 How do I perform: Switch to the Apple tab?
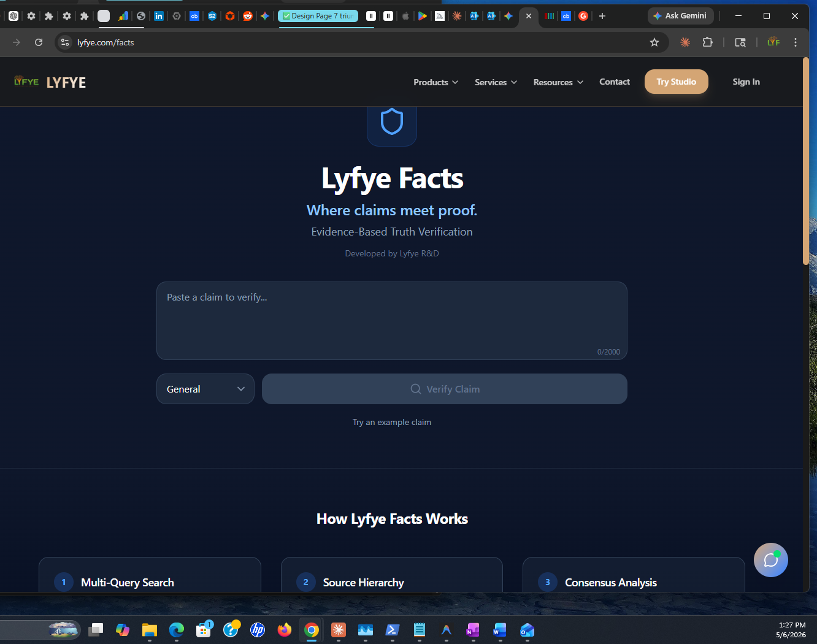pos(405,16)
